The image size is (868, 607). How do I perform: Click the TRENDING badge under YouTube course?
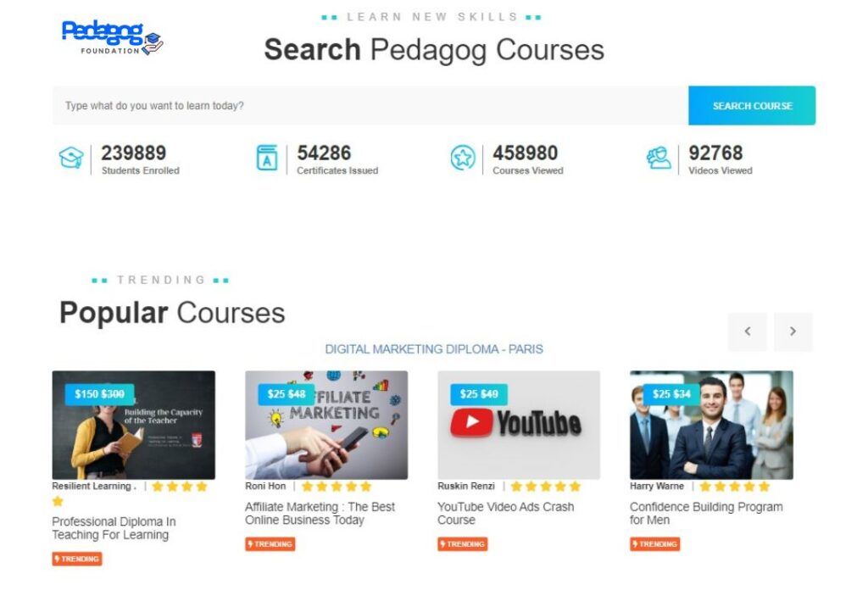pos(462,544)
